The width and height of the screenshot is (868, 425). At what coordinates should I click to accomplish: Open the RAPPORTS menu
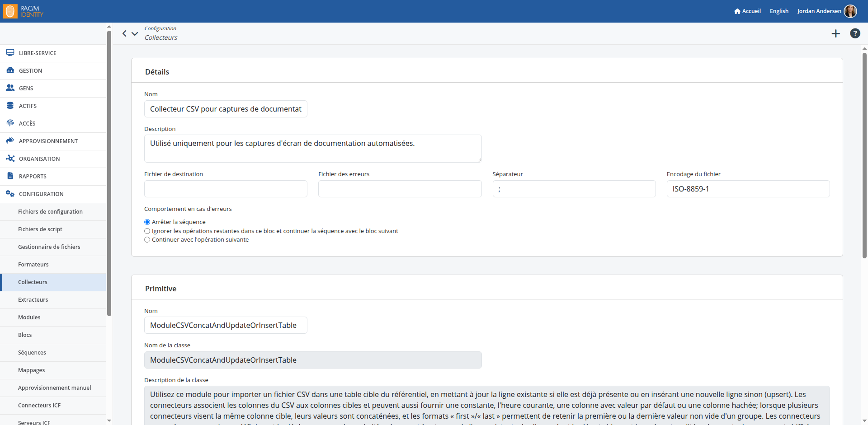(x=53, y=177)
